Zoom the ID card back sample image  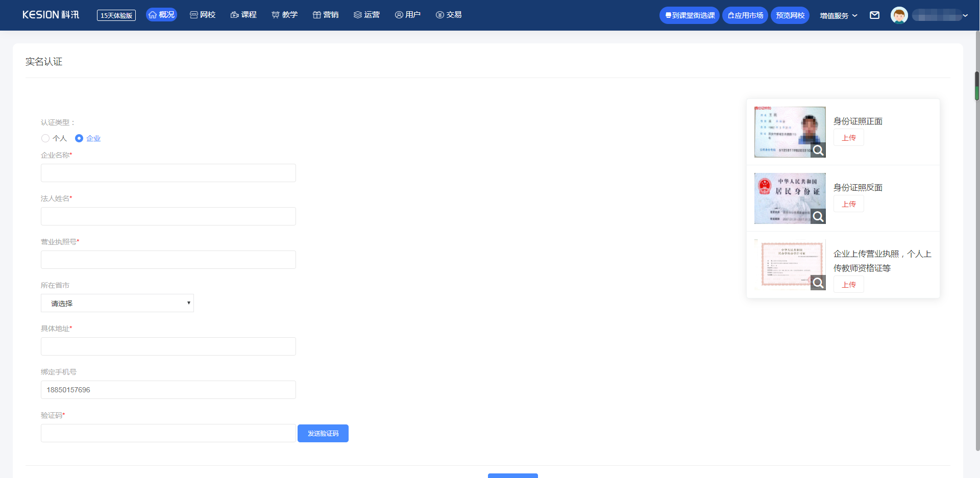(x=818, y=216)
